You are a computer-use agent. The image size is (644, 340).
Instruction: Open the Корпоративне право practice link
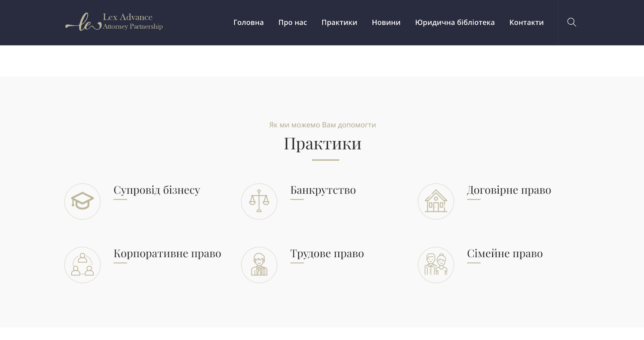pos(167,253)
